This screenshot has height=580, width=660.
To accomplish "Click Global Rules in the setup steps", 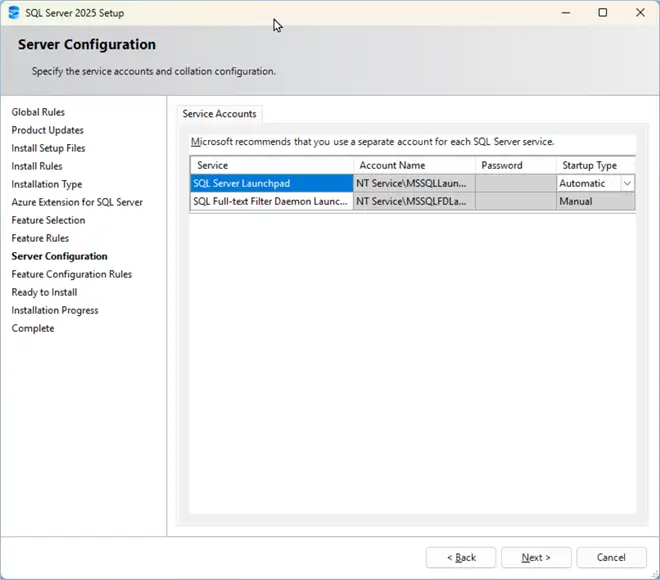I will tap(38, 112).
